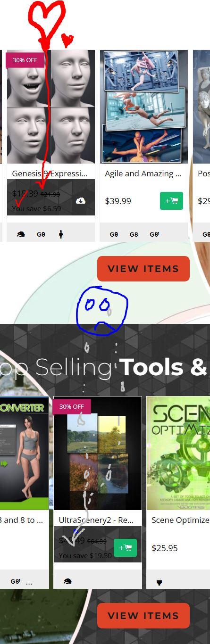The image size is (210, 644).
Task: Open the Agile and Amazing poses thumbnail
Action: coord(144,107)
